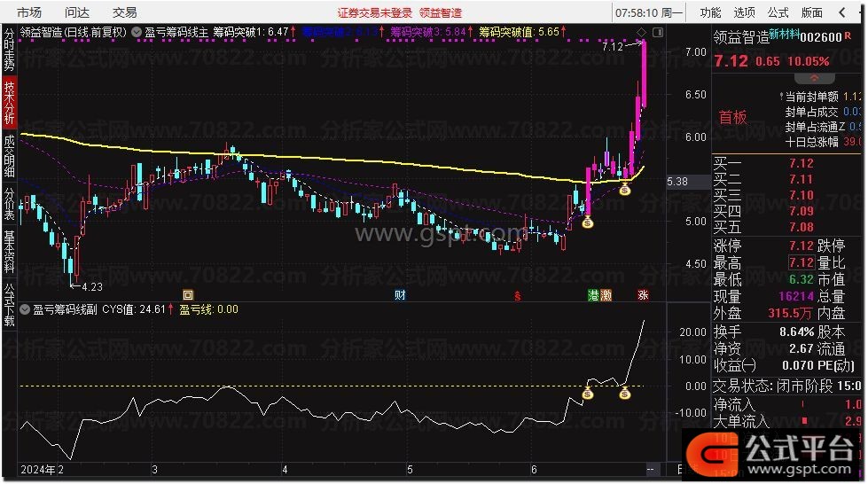Image resolution: width=868 pixels, height=484 pixels.
Task: Open the 版面 menu
Action: (x=811, y=12)
